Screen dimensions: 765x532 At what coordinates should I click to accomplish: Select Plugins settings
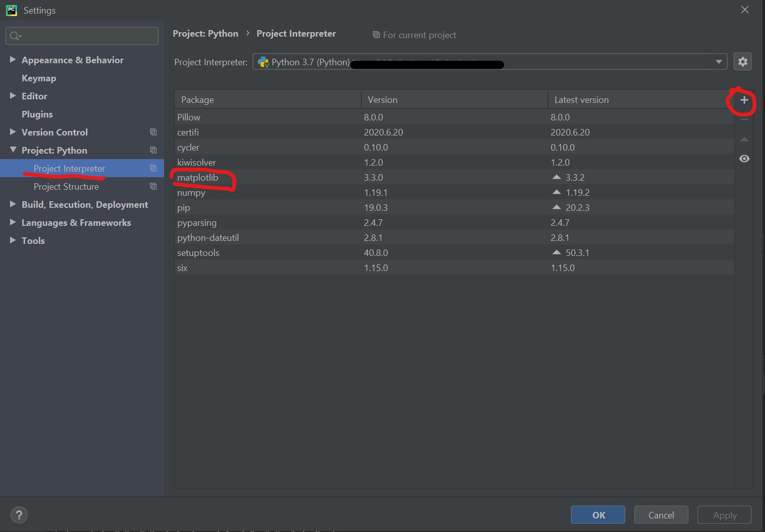(x=37, y=114)
